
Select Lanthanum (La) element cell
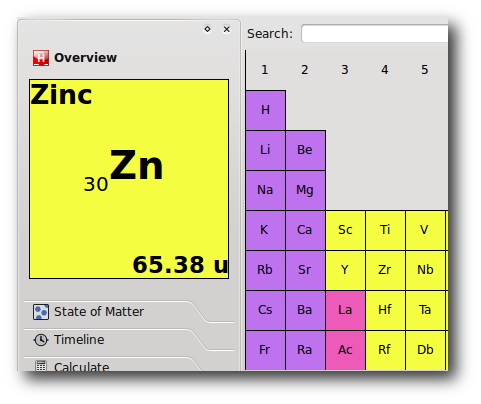(x=345, y=310)
